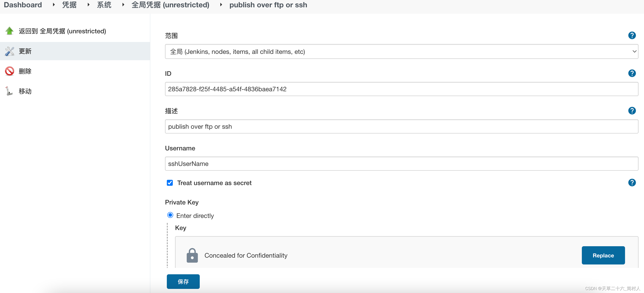The height and width of the screenshot is (293, 644).
Task: Expand the breadcrumb arrow after 系统
Action: 123,5
